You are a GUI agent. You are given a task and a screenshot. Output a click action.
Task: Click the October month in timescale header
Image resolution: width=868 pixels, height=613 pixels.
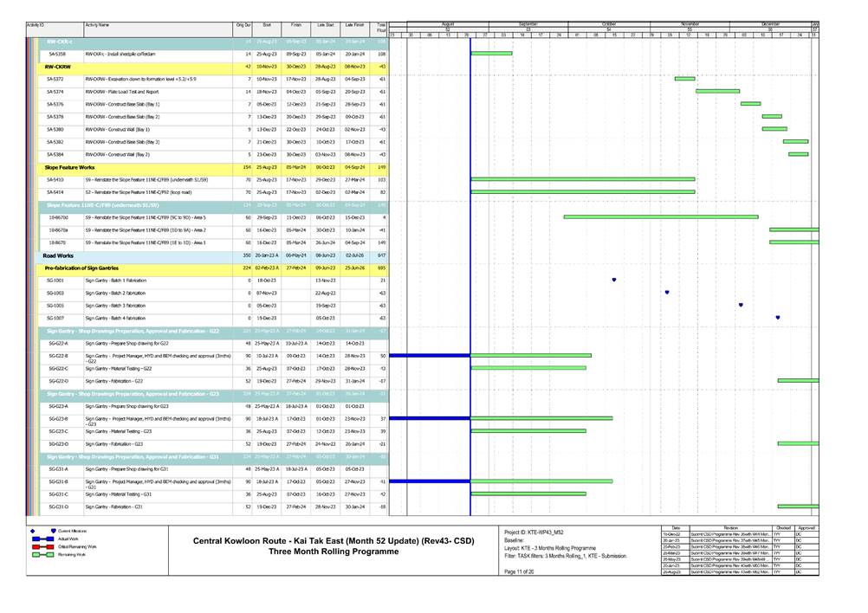(610, 23)
